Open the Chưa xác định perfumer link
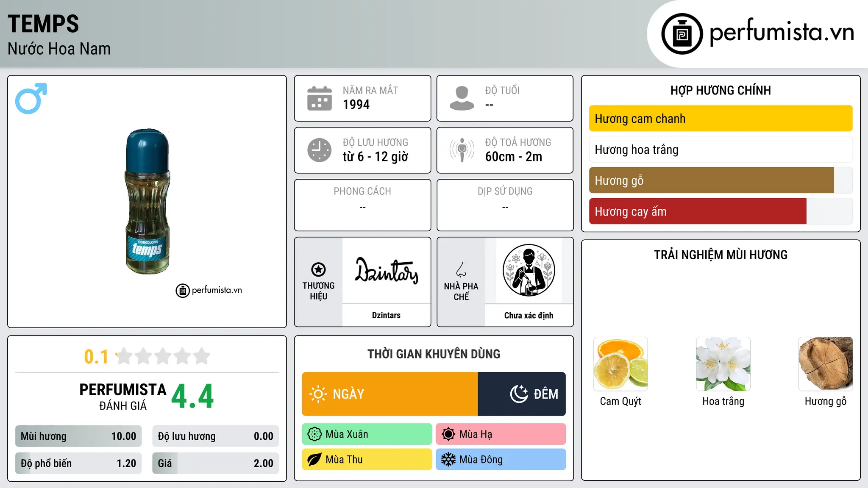This screenshot has width=868, height=488. pyautogui.click(x=529, y=315)
